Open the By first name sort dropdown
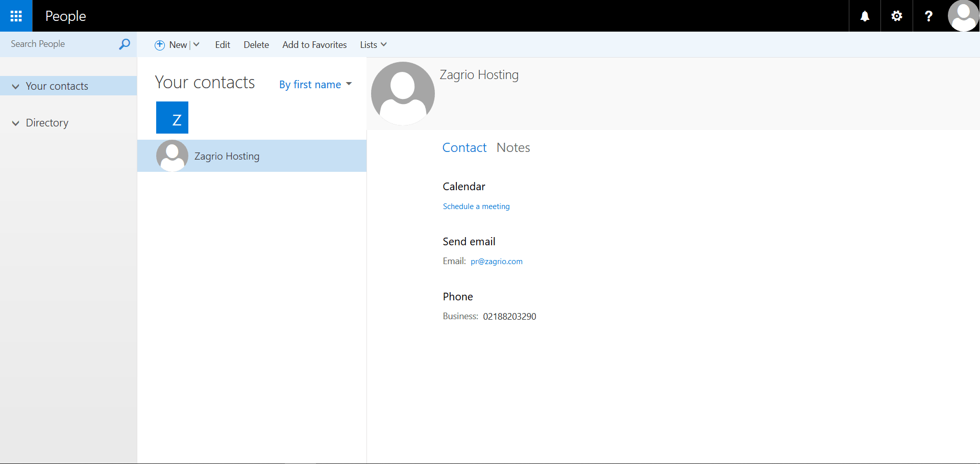The width and height of the screenshot is (980, 464). click(x=315, y=85)
